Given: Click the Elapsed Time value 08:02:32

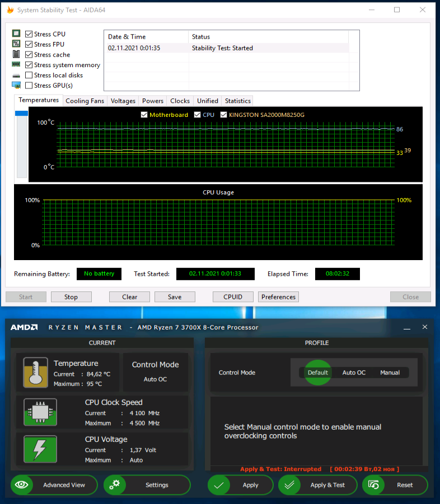Looking at the screenshot, I should (338, 274).
